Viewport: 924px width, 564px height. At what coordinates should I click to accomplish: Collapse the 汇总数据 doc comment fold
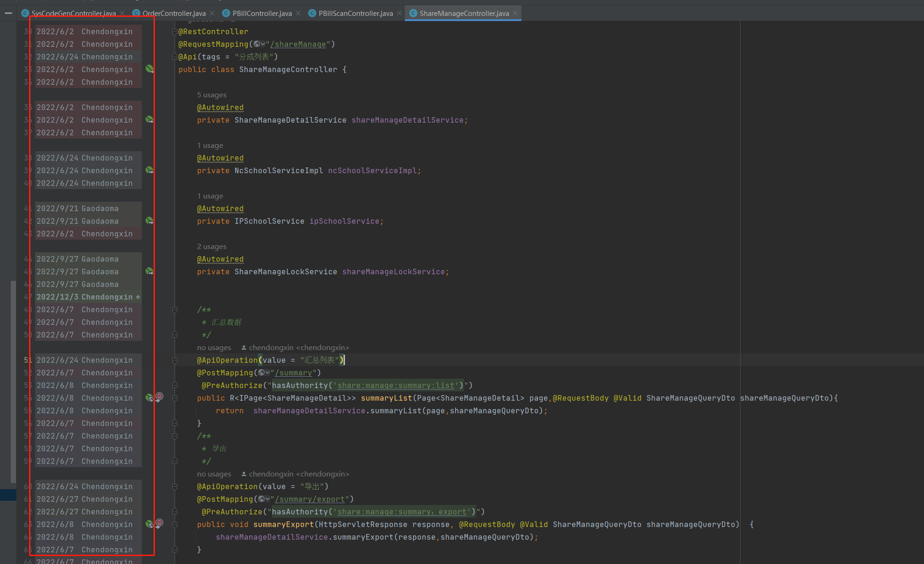click(x=175, y=309)
